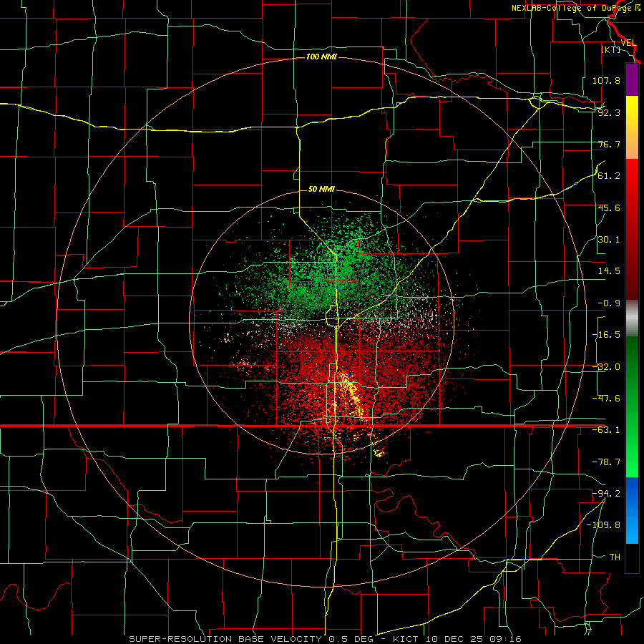Screen dimensions: 644x644
Task: Click the 92.3 velocity scale value
Action: (609, 112)
